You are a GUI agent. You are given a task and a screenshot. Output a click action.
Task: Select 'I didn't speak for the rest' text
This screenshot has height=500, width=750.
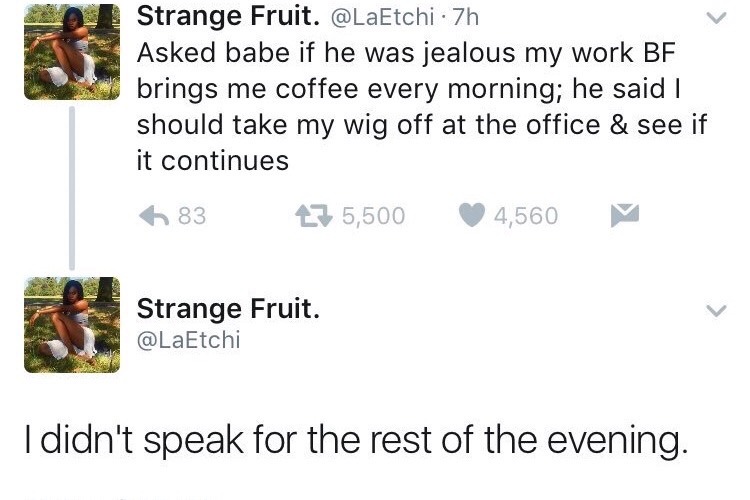(x=356, y=440)
